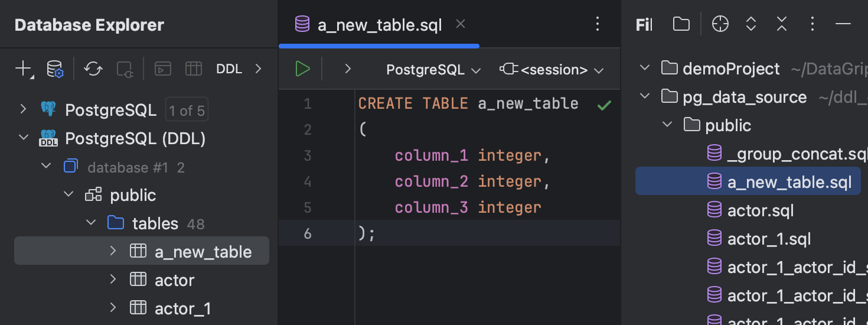Click the table editor icon in toolbar
The width and height of the screenshot is (868, 325).
194,69
